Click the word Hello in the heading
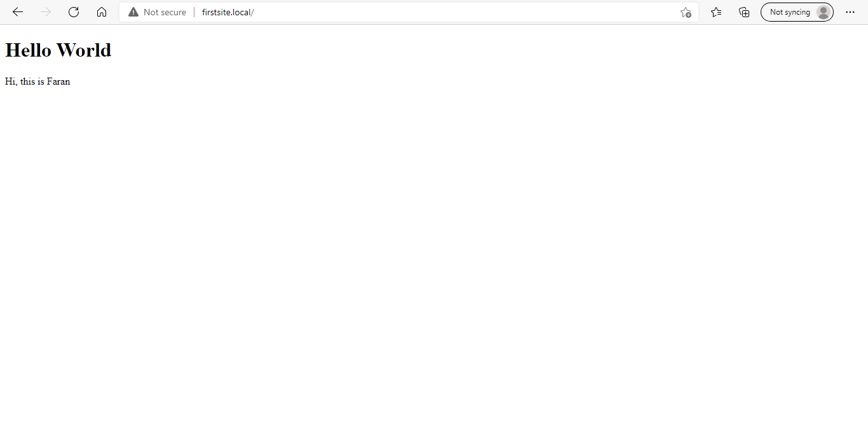The height and width of the screenshot is (442, 868). (x=28, y=50)
